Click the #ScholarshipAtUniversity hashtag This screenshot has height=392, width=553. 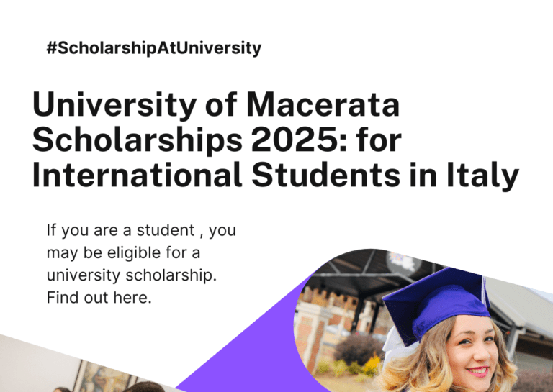pos(153,49)
